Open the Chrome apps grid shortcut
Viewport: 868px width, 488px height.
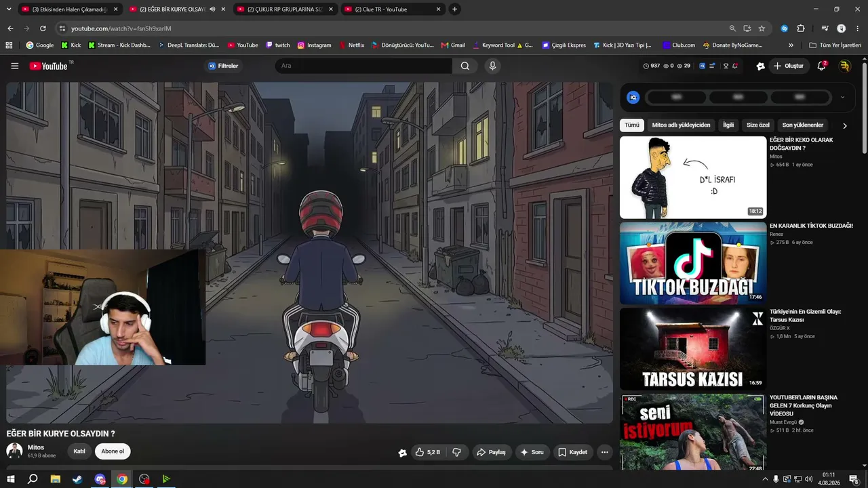click(9, 45)
